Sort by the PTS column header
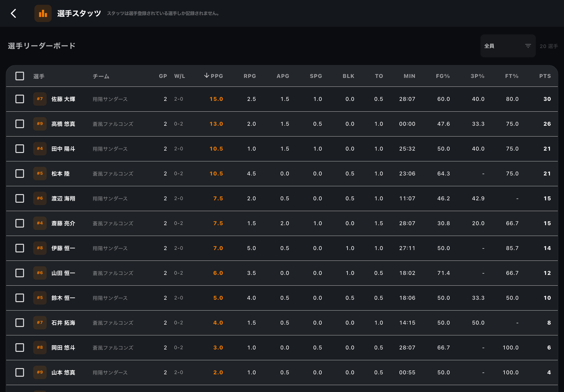The height and width of the screenshot is (392, 564). (x=545, y=76)
